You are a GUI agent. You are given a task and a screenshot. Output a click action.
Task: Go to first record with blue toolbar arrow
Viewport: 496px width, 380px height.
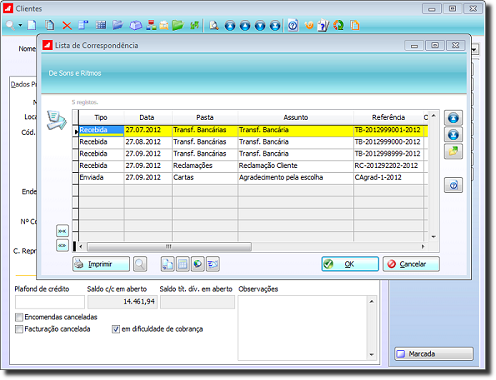click(x=230, y=25)
